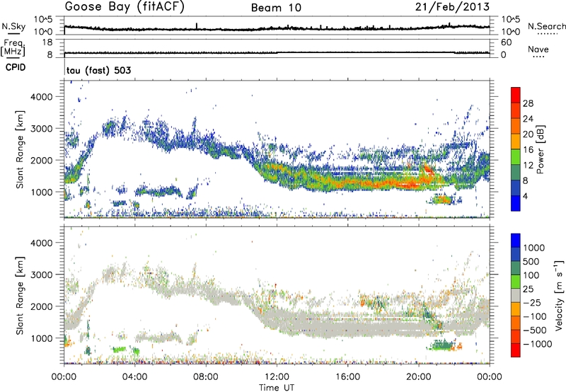Viewport: 566px width, 392px height.
Task: Click the "04:00" time axis tick label
Action: click(134, 376)
